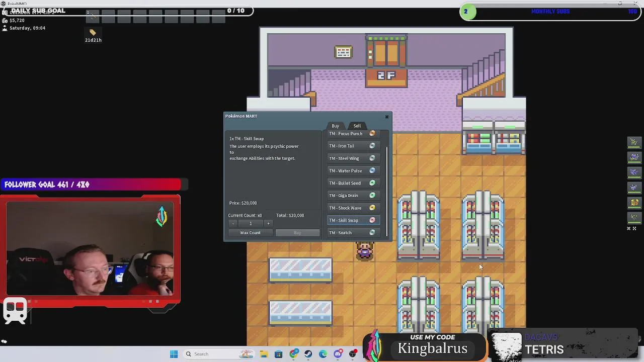Switch to the Sell tab
The height and width of the screenshot is (362, 644).
[357, 126]
